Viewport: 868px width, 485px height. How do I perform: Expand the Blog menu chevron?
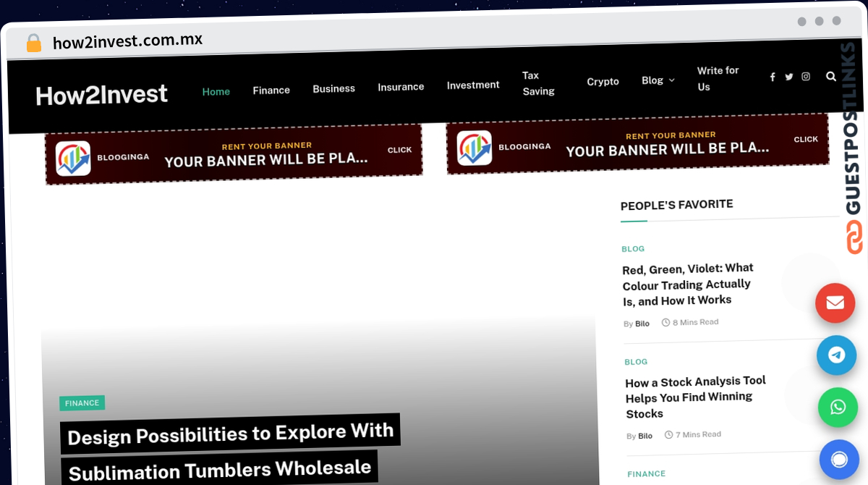pyautogui.click(x=672, y=80)
